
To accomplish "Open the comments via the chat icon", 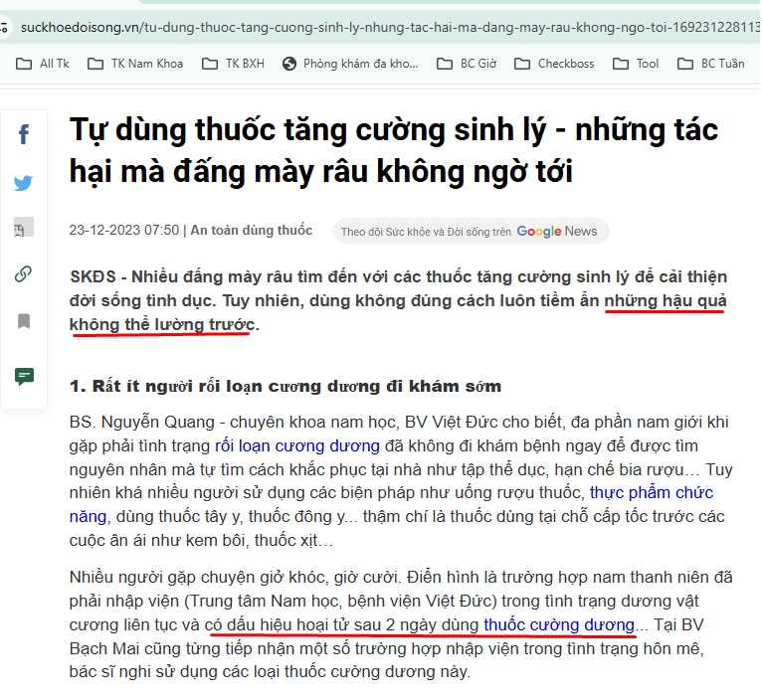I will click(x=24, y=376).
